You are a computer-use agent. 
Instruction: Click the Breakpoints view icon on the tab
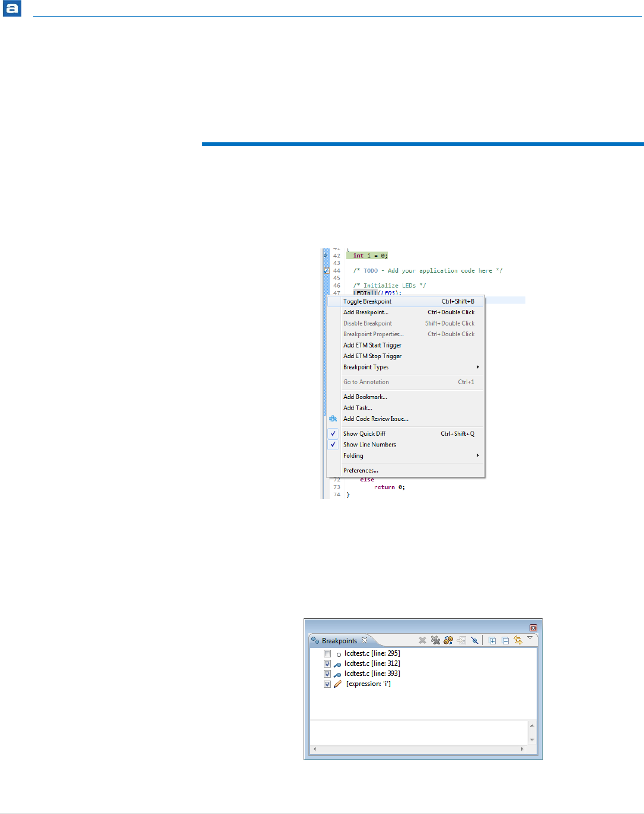click(315, 641)
